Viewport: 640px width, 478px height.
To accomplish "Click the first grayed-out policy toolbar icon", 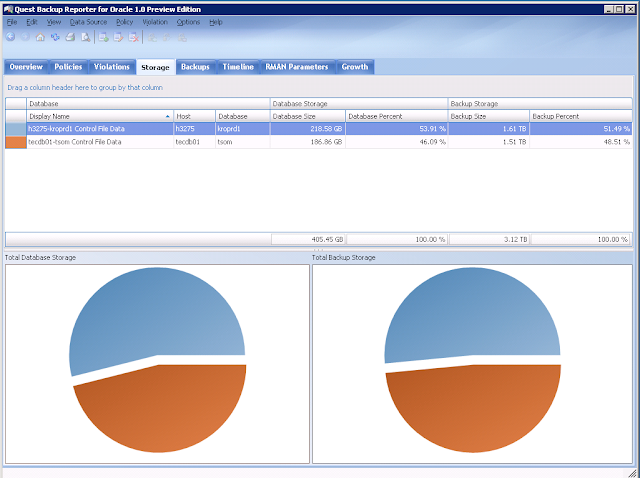I will click(152, 38).
